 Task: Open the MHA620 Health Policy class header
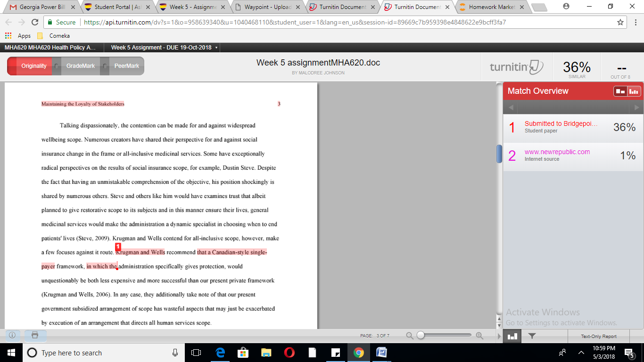(x=50, y=48)
